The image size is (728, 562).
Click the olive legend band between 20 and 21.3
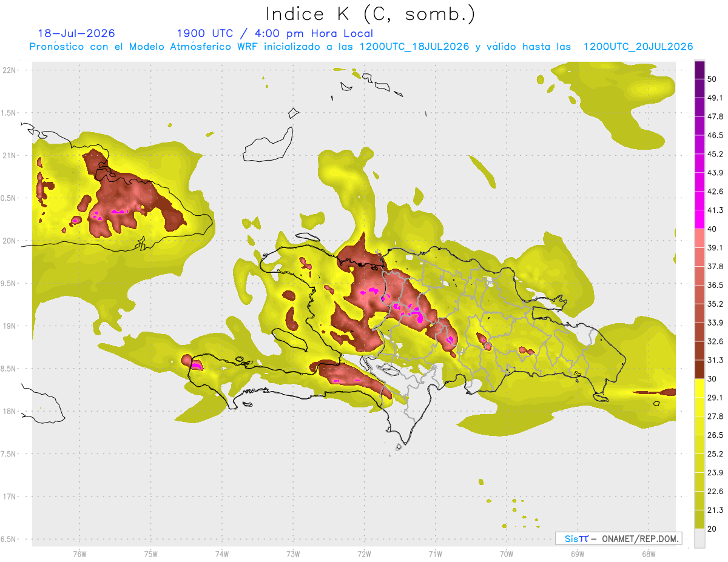click(699, 520)
